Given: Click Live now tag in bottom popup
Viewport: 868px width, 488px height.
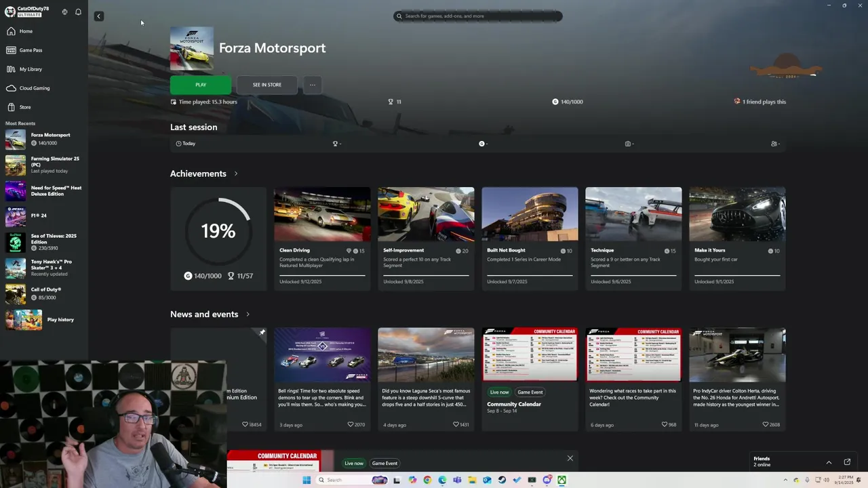Looking at the screenshot, I should coord(354,464).
